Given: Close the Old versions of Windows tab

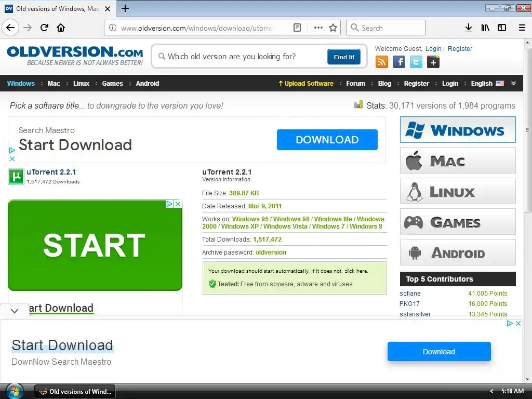Looking at the screenshot, I should pos(108,9).
